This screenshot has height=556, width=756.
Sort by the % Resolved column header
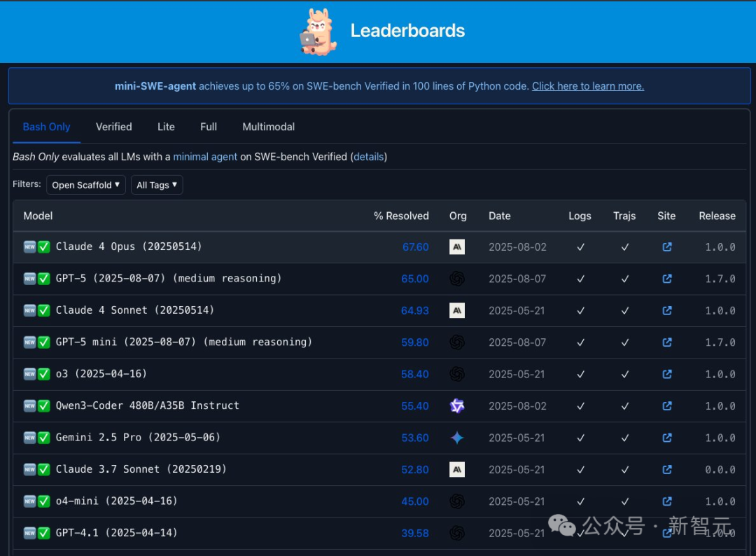(x=401, y=216)
